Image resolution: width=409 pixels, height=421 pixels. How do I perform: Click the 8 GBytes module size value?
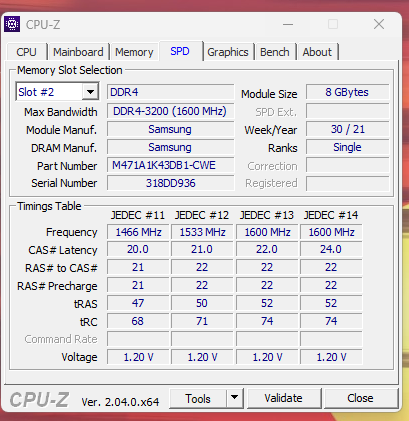click(x=347, y=92)
